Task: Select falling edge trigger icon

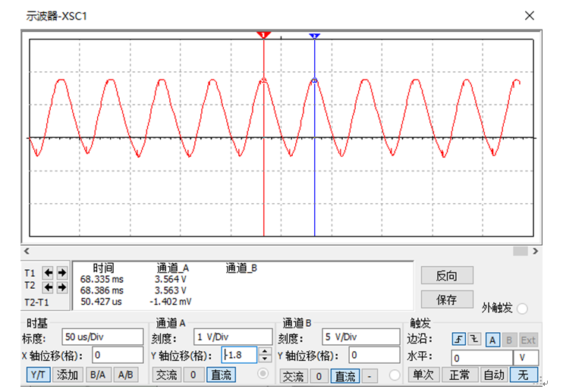Action: pos(474,339)
